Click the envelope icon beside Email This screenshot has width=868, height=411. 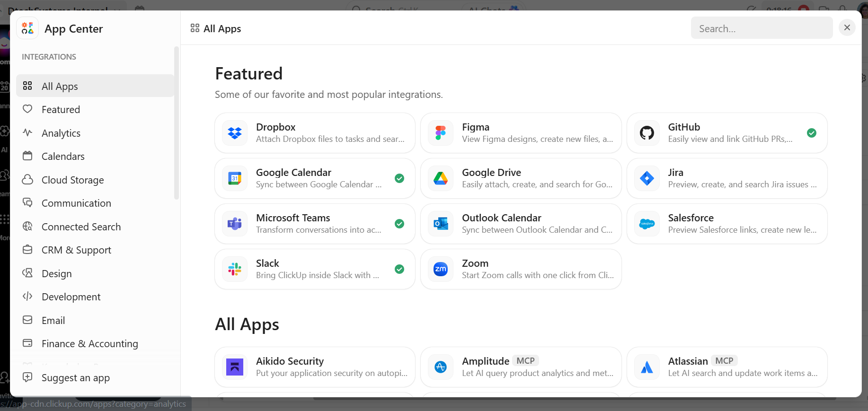[x=27, y=320]
